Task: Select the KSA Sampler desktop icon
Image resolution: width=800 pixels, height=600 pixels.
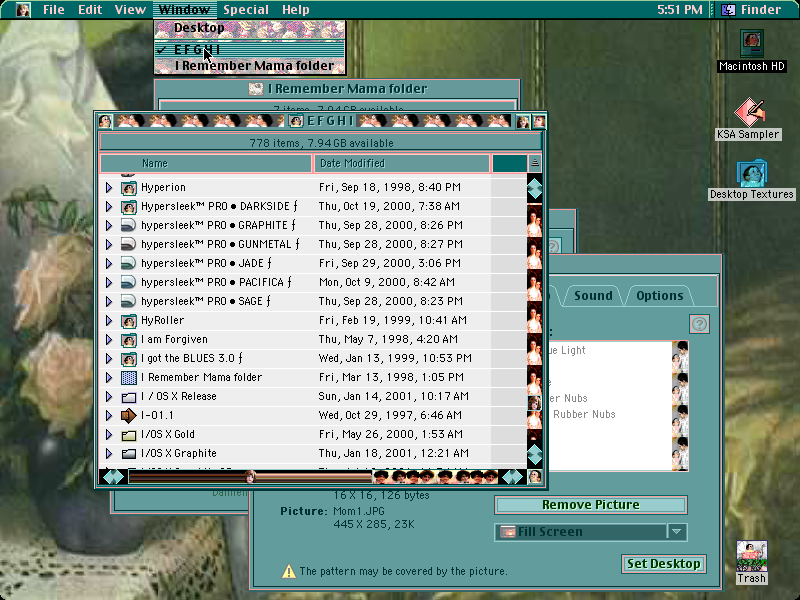Action: point(748,112)
